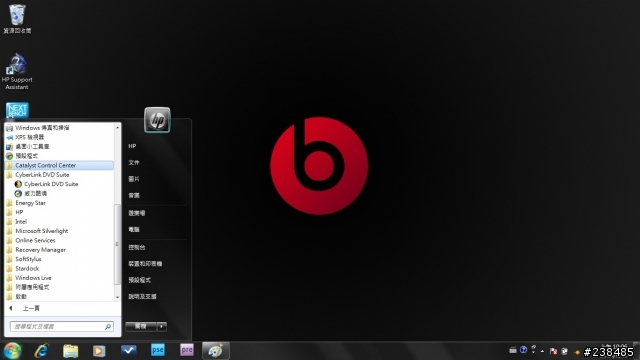
Task: Open 預設程式 in the programs list
Action: [x=59, y=156]
